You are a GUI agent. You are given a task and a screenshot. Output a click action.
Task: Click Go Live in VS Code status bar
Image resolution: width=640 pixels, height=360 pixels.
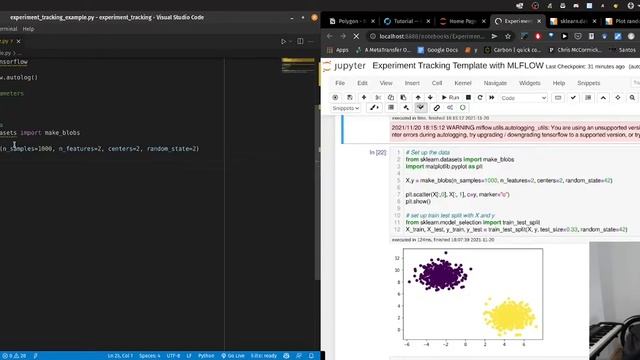coord(233,356)
